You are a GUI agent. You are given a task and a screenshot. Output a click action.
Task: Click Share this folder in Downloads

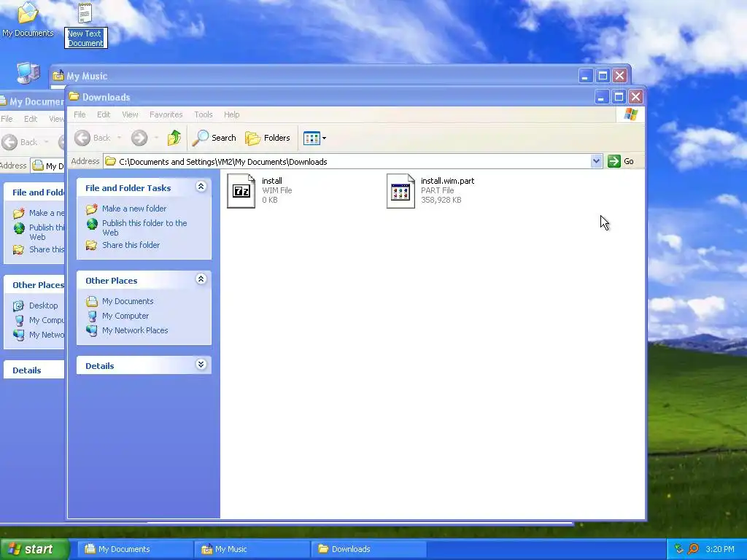point(131,245)
